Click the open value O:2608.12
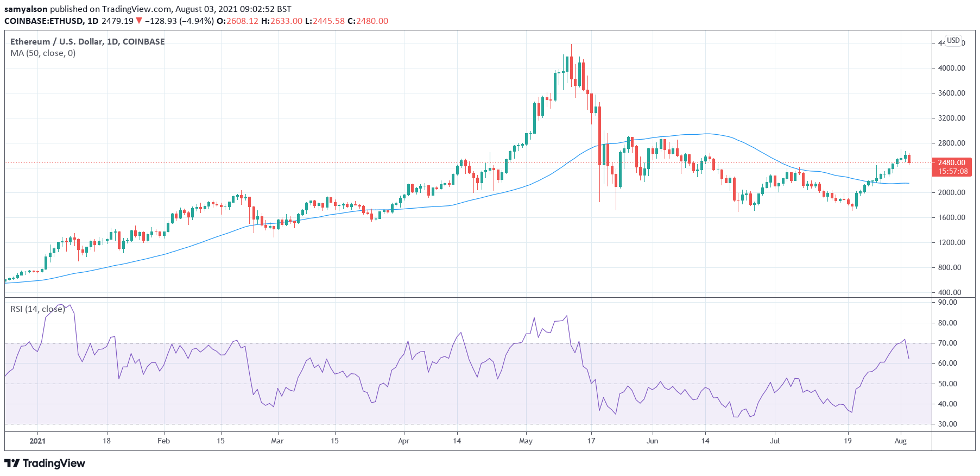This screenshot has height=476, width=980. 237,21
